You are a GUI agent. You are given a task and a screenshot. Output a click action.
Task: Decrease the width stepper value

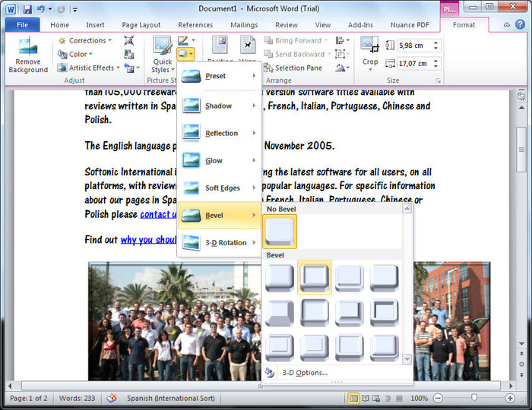pyautogui.click(x=435, y=66)
